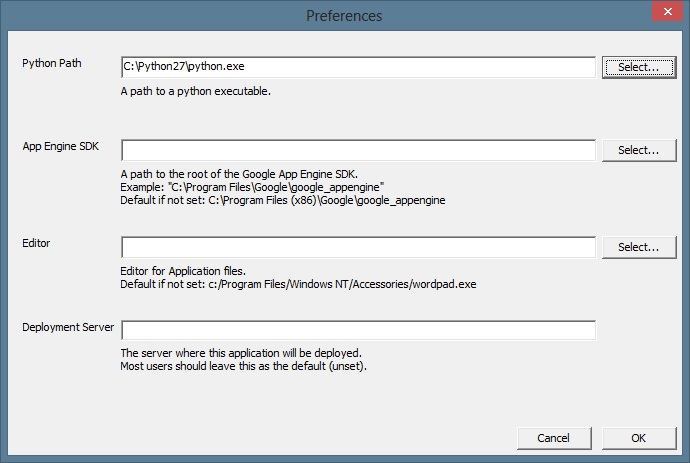690x463 pixels.
Task: Click the 'Python Path' label
Action: coord(52,64)
